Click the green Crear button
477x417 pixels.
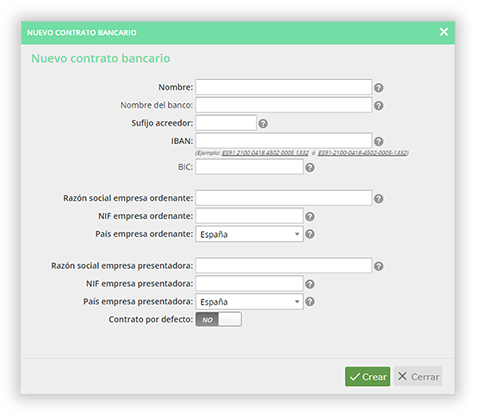point(368,377)
